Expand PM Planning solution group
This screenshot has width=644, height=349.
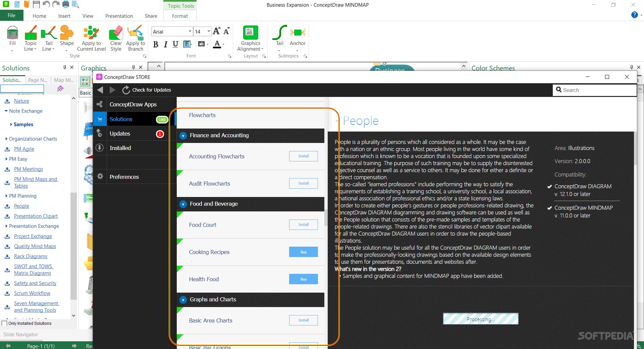point(6,196)
